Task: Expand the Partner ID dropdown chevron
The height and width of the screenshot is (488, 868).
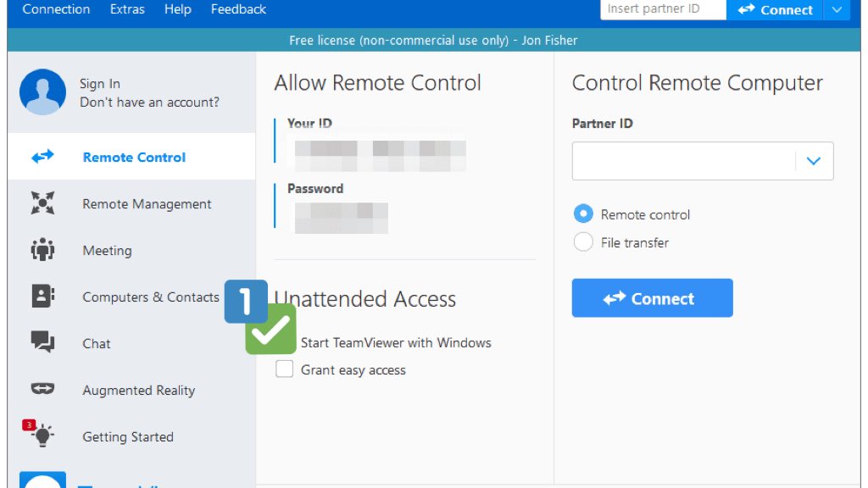Action: click(x=813, y=161)
